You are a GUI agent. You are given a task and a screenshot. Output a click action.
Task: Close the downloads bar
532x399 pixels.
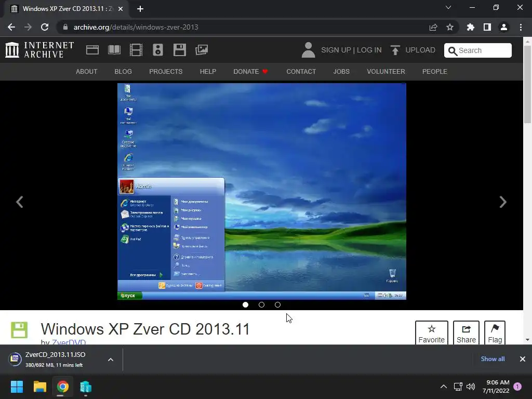523,359
